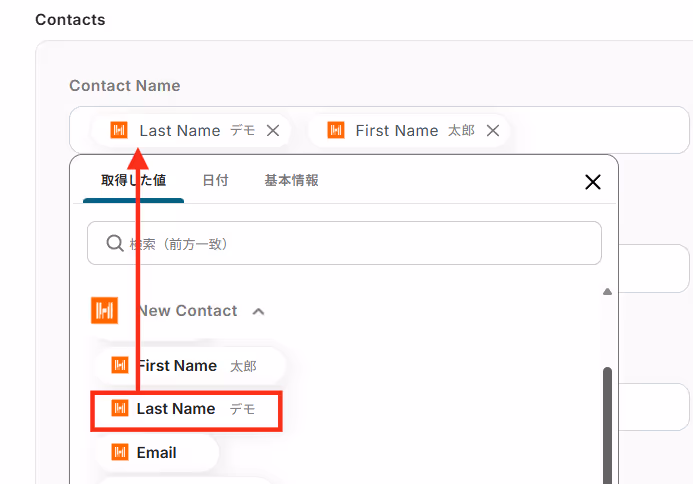Click the orange icon in Last Name chip
The width and height of the screenshot is (693, 484).
tap(119, 130)
